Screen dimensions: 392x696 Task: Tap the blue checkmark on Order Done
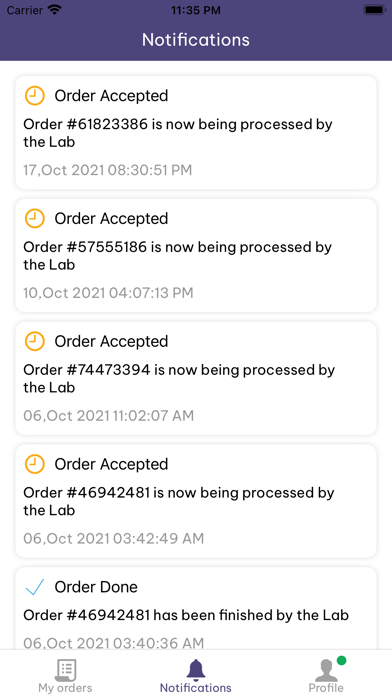coord(34,587)
